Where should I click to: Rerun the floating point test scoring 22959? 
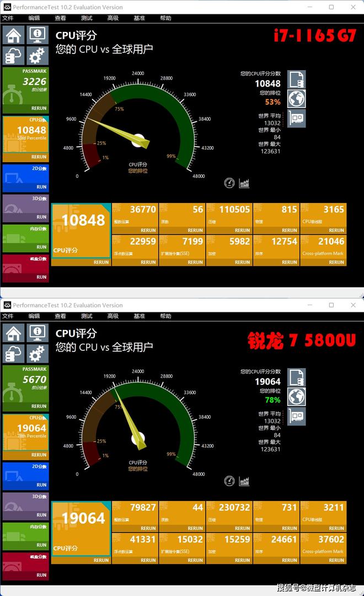148,262
